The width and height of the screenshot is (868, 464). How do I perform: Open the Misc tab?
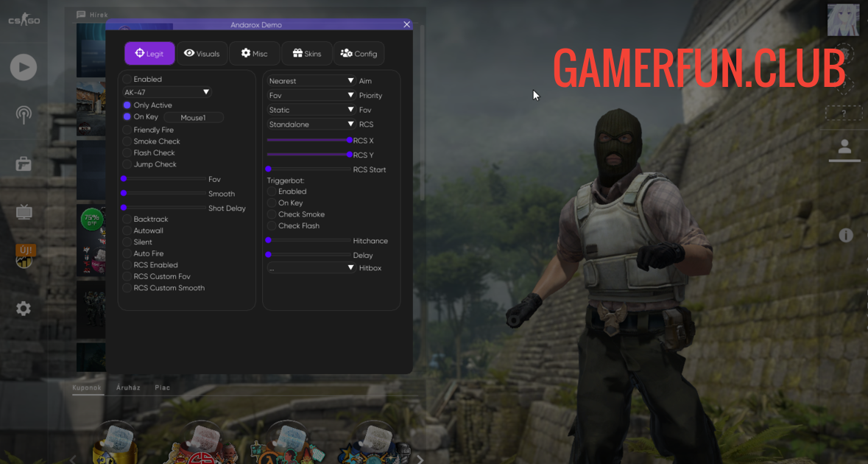click(254, 53)
